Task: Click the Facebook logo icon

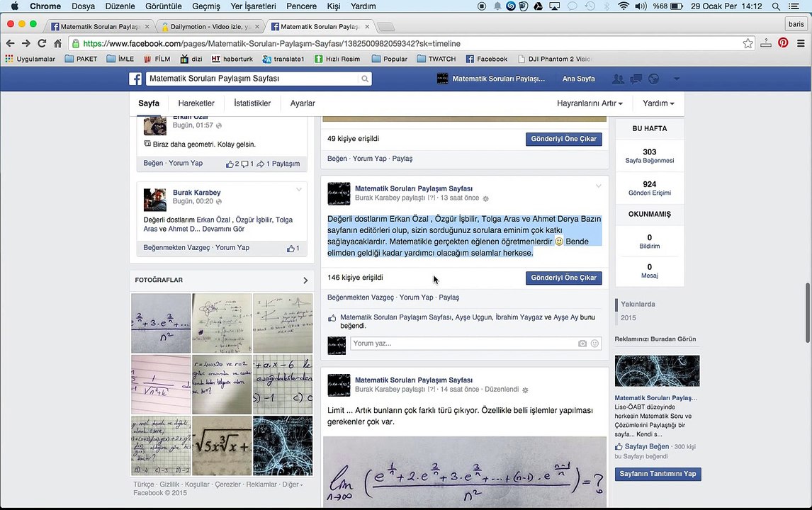Action: (x=135, y=79)
